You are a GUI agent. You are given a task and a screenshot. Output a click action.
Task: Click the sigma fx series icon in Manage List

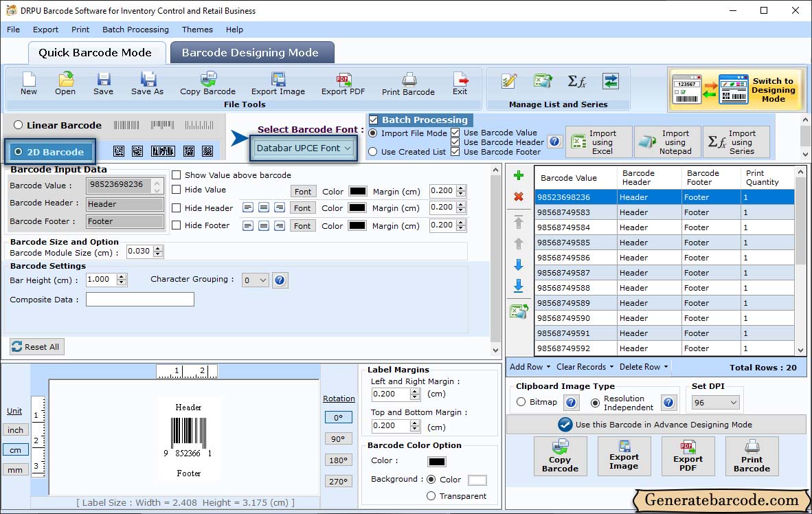click(576, 81)
